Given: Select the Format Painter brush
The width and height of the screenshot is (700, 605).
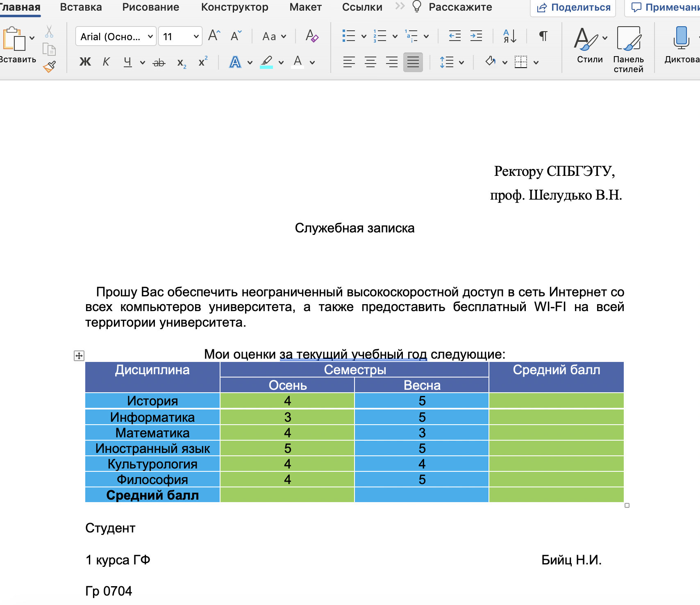Looking at the screenshot, I should point(49,66).
